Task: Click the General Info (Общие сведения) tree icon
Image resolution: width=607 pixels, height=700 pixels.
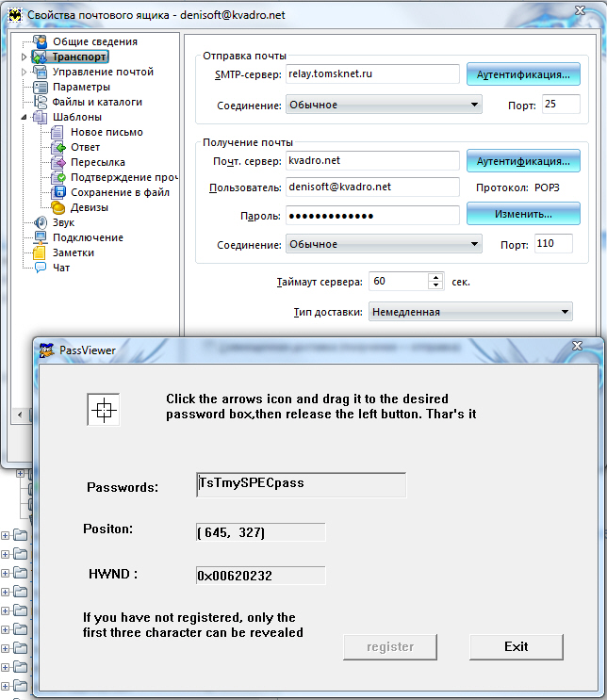Action: (x=41, y=41)
